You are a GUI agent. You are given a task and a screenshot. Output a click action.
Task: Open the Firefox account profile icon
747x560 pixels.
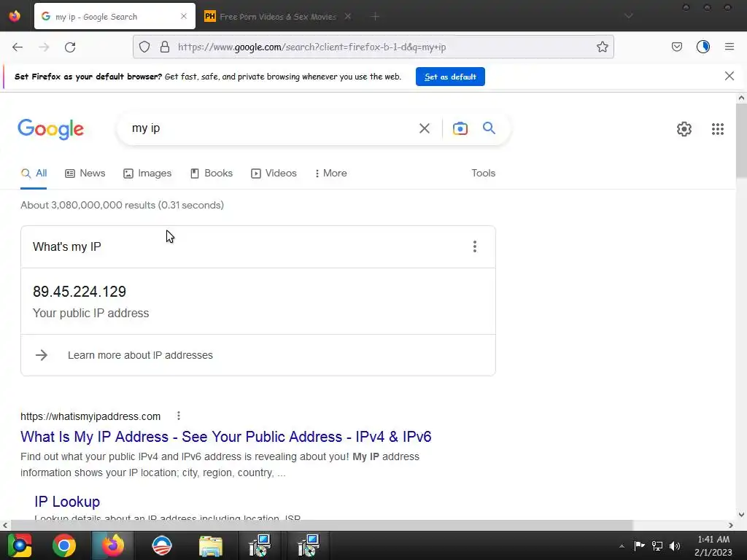coord(703,47)
